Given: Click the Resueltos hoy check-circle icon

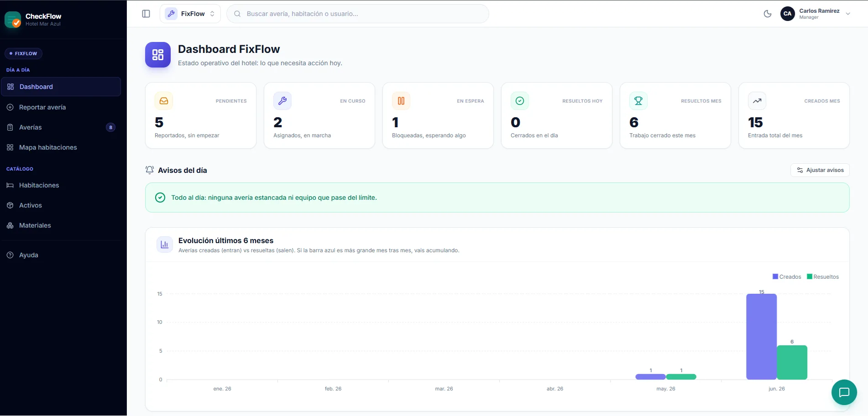Looking at the screenshot, I should pos(520,101).
